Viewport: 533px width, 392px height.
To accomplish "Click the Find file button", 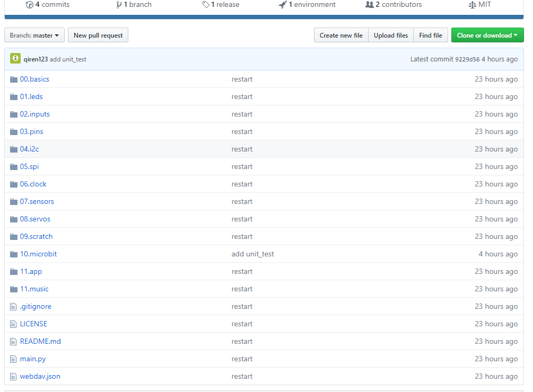I will click(x=430, y=35).
